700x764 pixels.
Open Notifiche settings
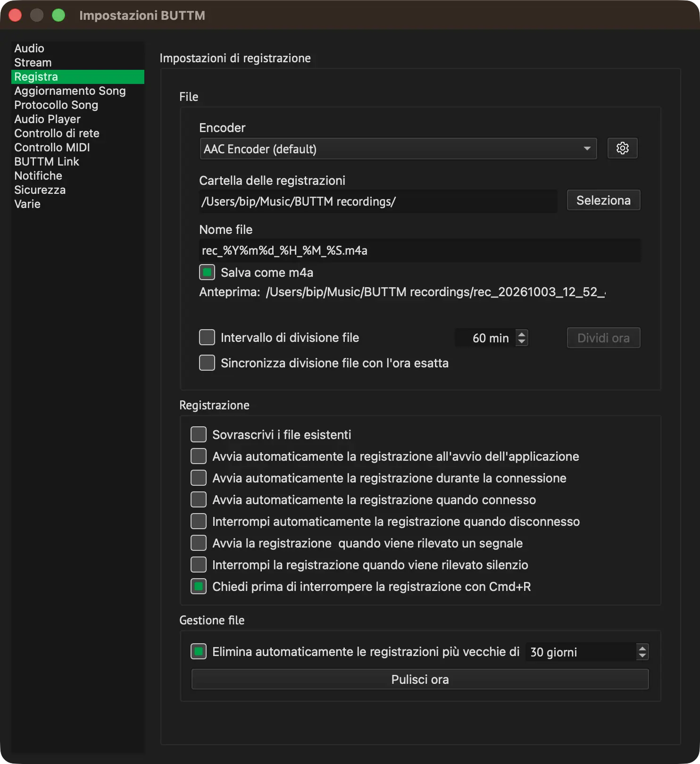click(x=77, y=176)
